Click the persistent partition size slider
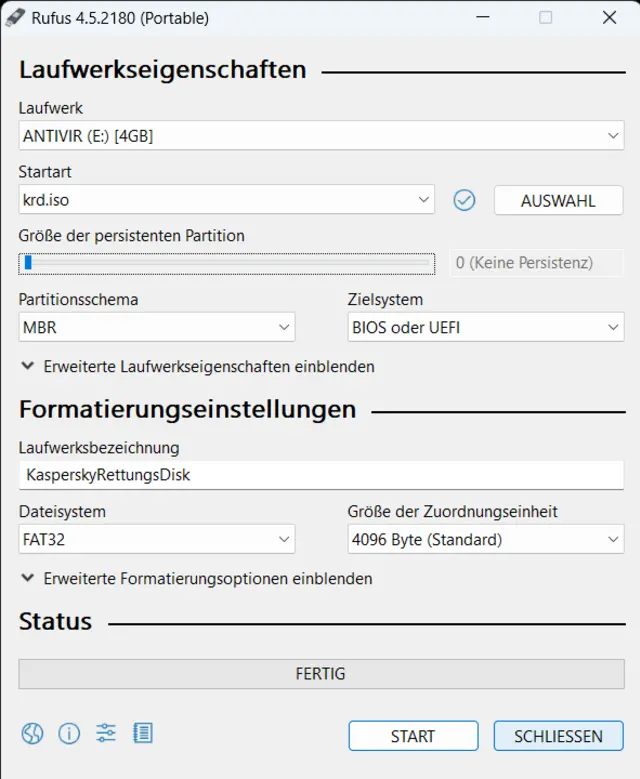 click(x=226, y=263)
